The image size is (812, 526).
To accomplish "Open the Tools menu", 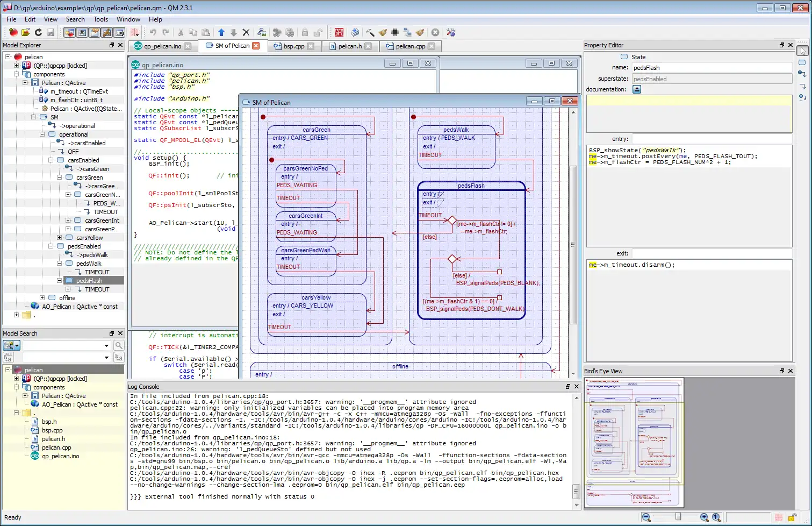I will coord(100,19).
